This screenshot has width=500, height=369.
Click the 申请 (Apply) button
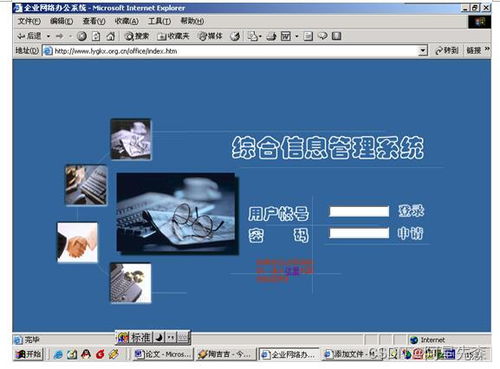410,233
